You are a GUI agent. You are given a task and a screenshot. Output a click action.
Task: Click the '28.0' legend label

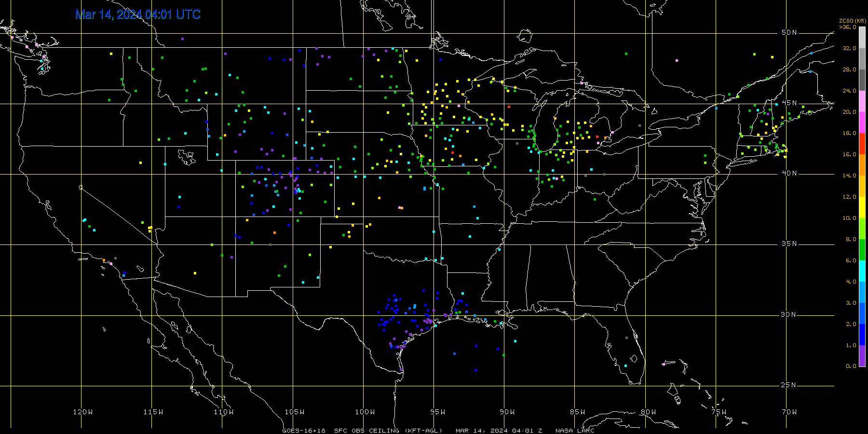[x=850, y=69]
